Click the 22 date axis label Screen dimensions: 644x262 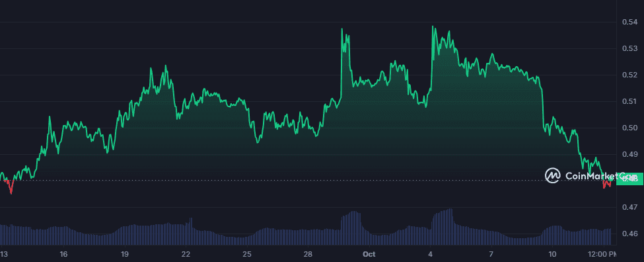pos(186,254)
